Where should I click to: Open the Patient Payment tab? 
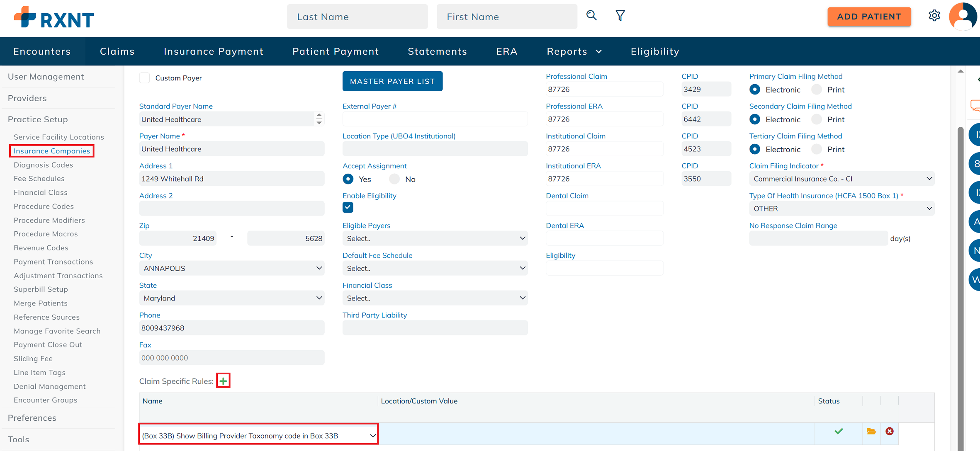coord(336,51)
